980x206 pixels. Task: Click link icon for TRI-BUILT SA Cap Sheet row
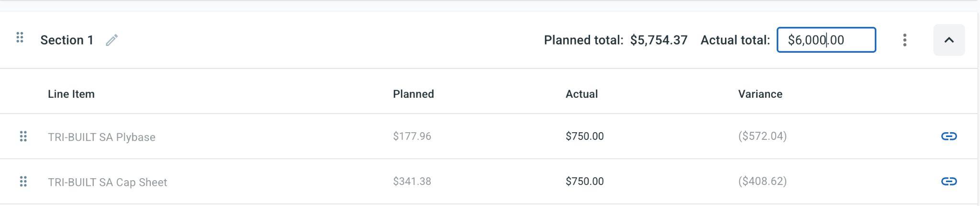click(x=948, y=182)
